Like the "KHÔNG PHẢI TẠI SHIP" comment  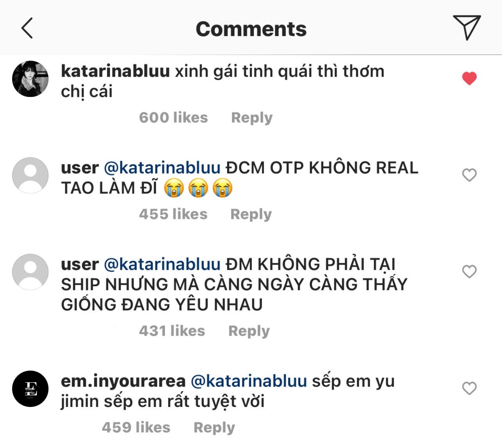(x=469, y=272)
